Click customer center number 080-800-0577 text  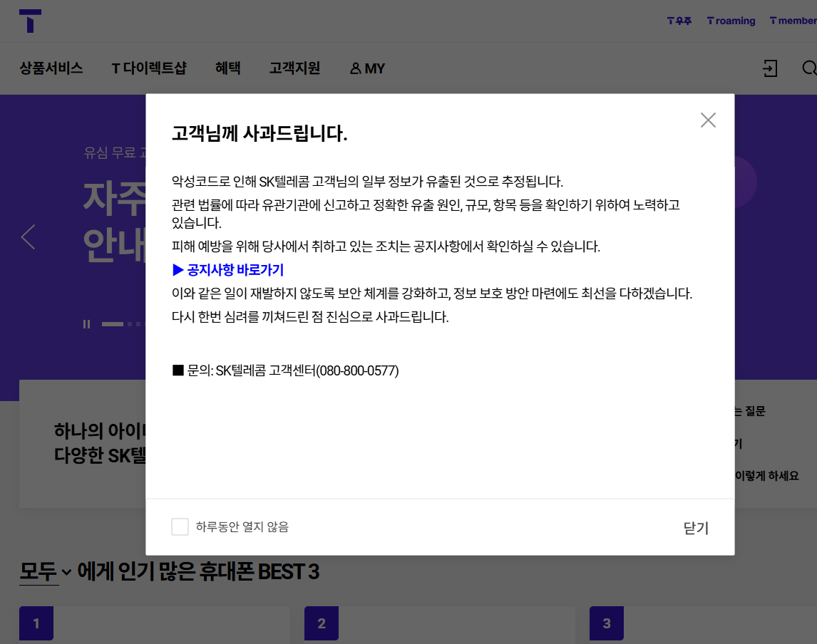tap(357, 370)
